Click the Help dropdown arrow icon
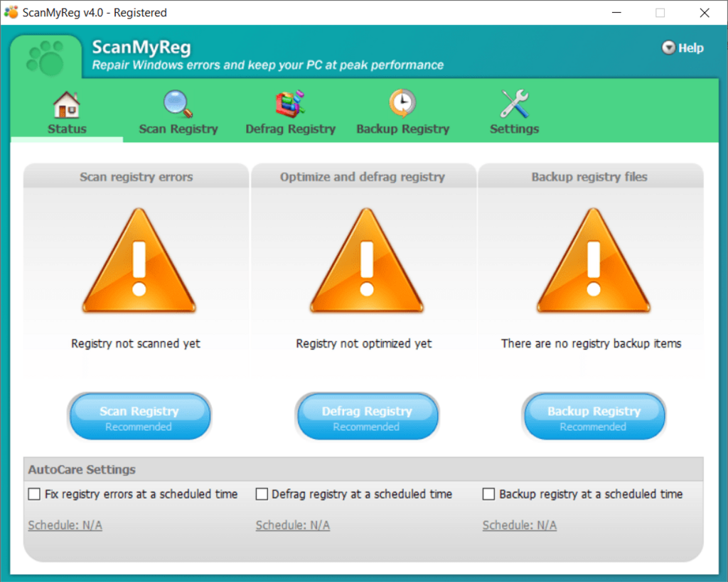 [x=668, y=48]
